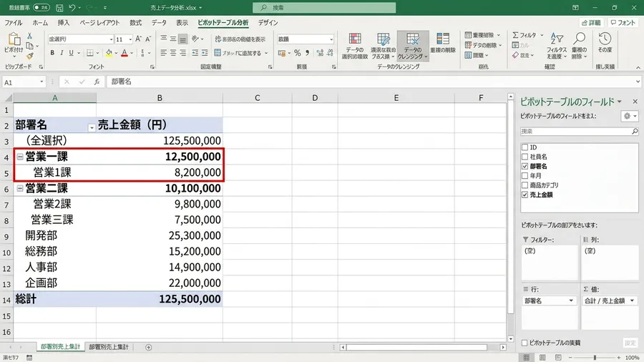This screenshot has width=644, height=362.
Task: Open the ページ レイアウト tab
Action: pyautogui.click(x=99, y=23)
